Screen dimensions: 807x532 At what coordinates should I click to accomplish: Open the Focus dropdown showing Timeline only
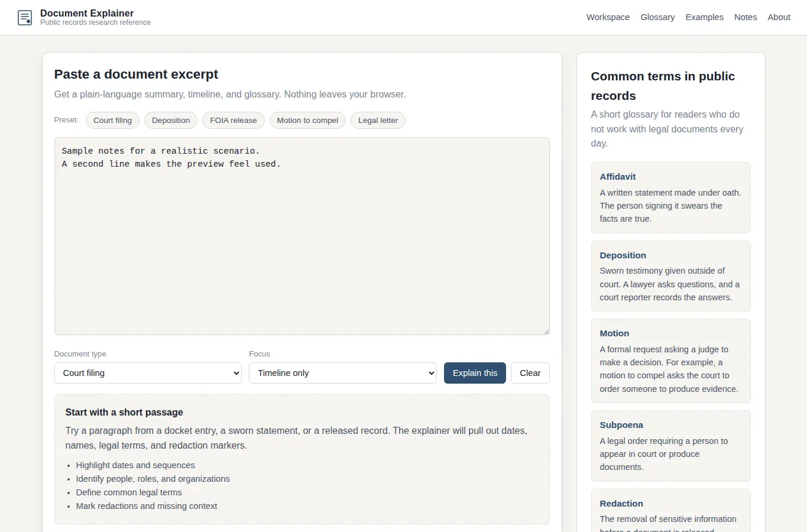(343, 373)
